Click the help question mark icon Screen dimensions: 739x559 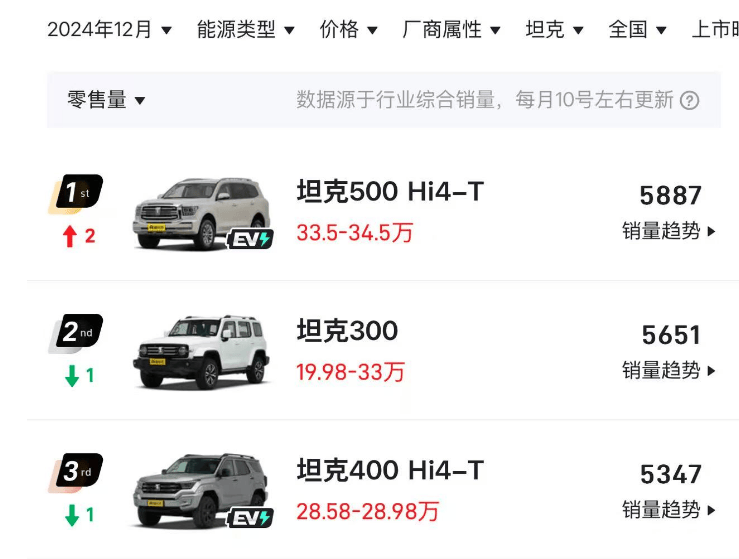tap(689, 100)
